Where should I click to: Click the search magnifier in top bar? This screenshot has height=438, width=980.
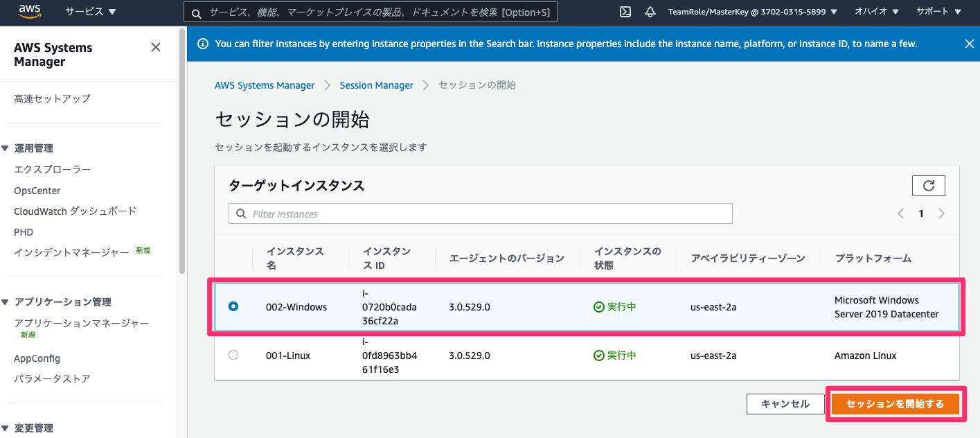(x=197, y=13)
